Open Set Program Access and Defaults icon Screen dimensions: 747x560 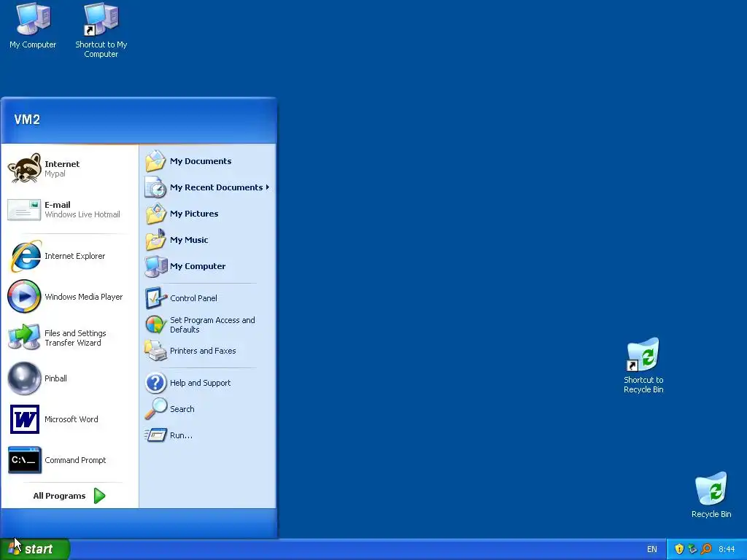pos(156,324)
